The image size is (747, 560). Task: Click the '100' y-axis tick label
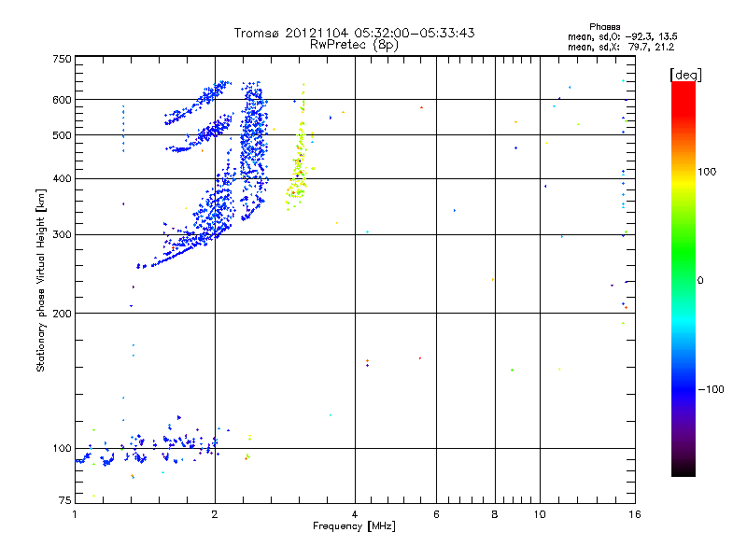(62, 449)
